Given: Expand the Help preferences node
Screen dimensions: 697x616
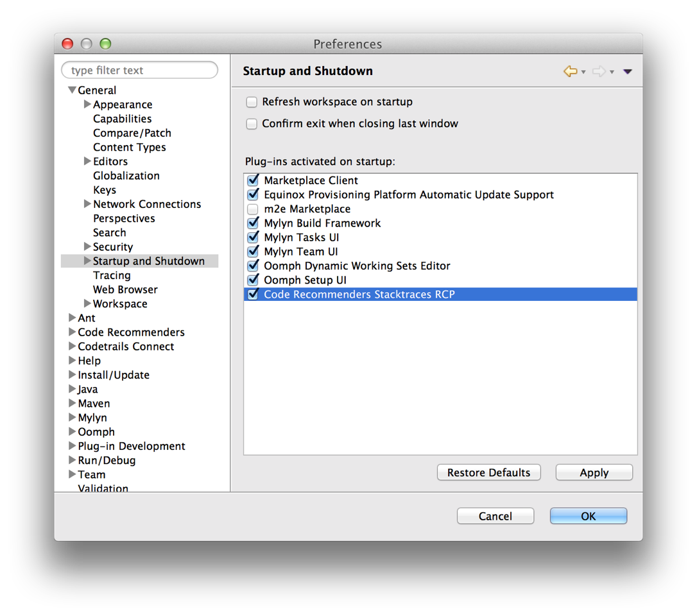Looking at the screenshot, I should click(72, 360).
